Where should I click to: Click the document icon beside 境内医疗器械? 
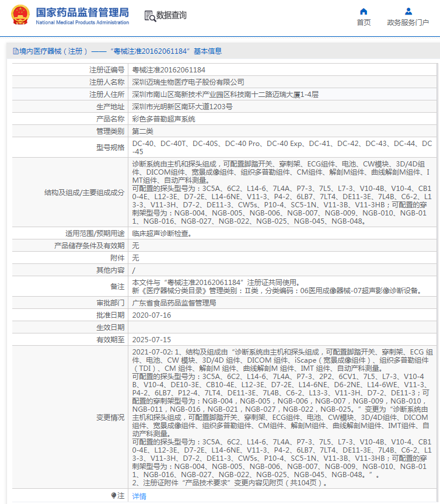15,51
